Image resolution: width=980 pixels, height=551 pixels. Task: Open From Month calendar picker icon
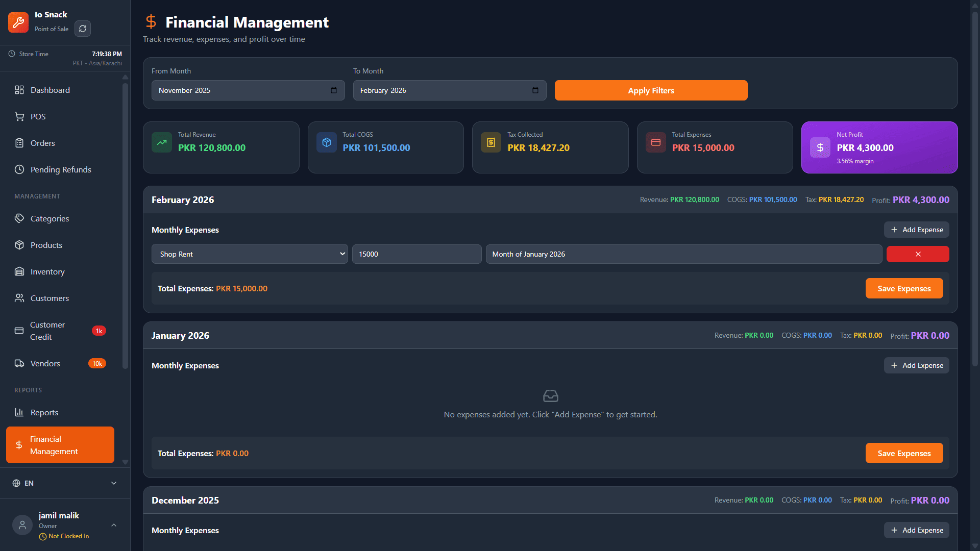tap(334, 90)
